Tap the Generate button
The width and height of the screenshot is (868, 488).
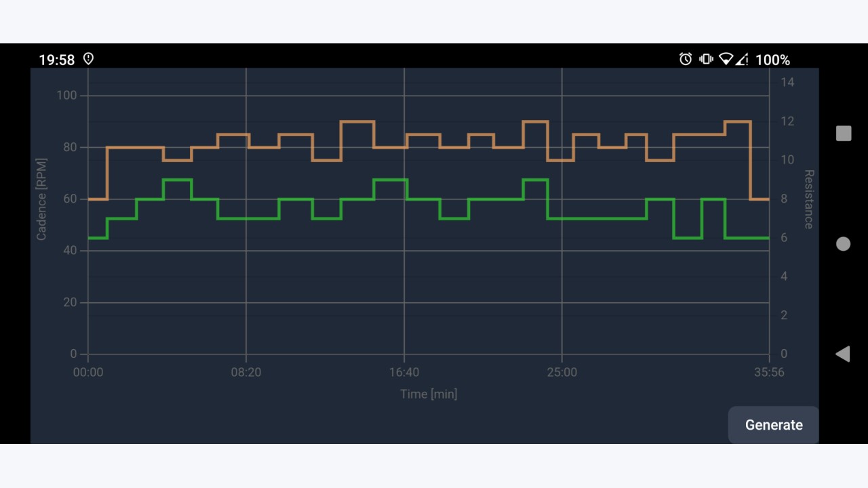(x=774, y=425)
